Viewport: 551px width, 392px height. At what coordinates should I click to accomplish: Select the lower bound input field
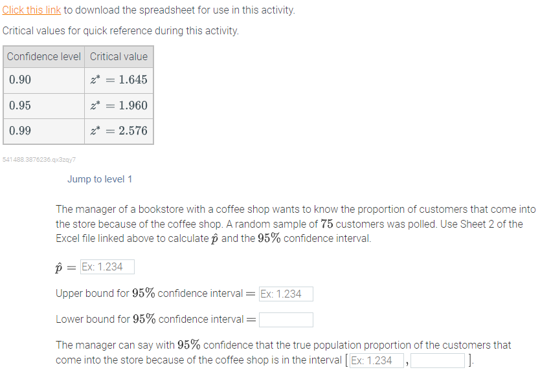point(286,319)
